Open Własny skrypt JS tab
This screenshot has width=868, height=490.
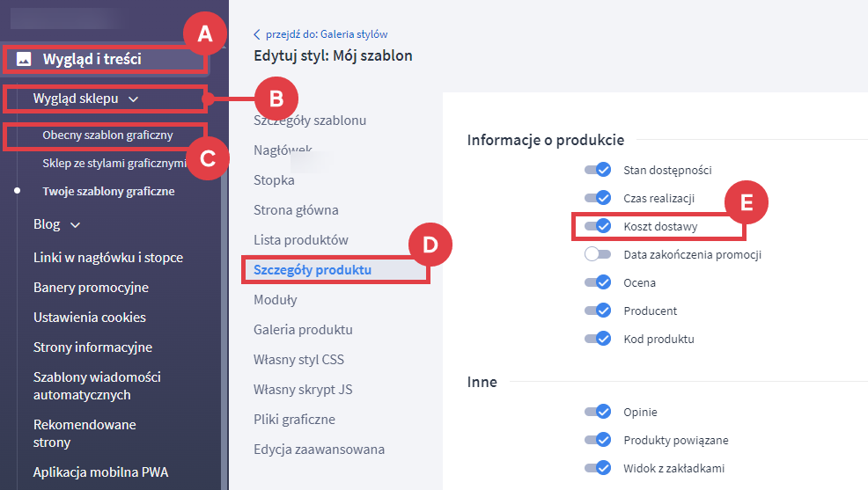(303, 390)
